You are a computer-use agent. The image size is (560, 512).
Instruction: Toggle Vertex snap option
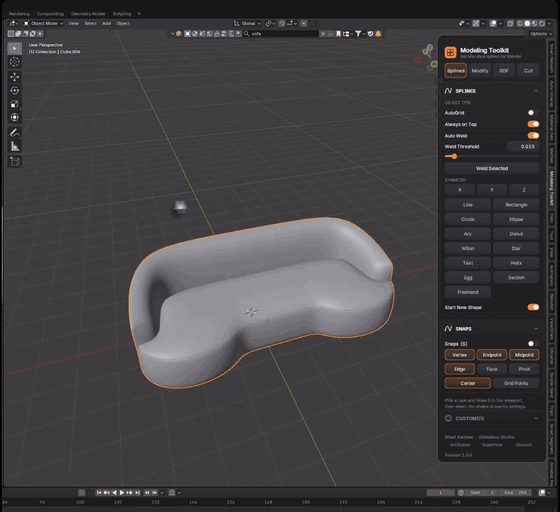pyautogui.click(x=459, y=355)
